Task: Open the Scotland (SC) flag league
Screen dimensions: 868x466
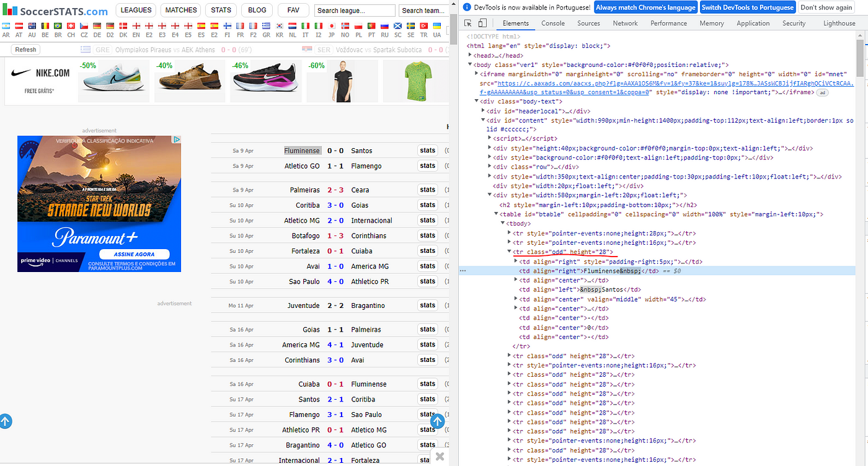Action: pos(397,26)
